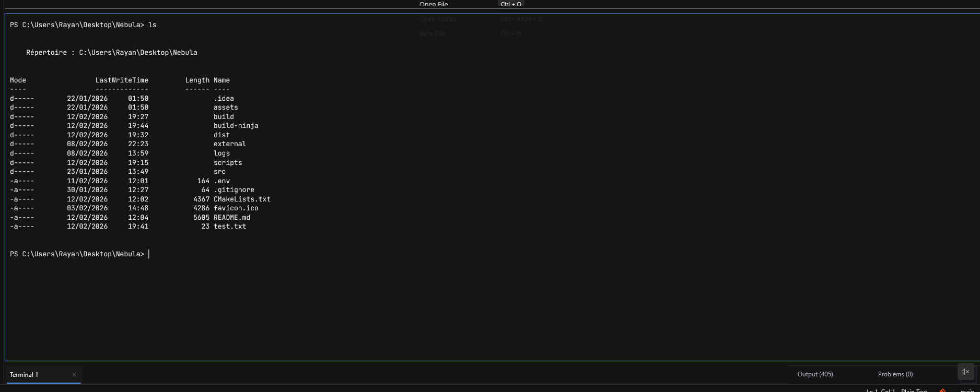Click the terminal prompt input line
The image size is (980, 392).
pos(79,254)
